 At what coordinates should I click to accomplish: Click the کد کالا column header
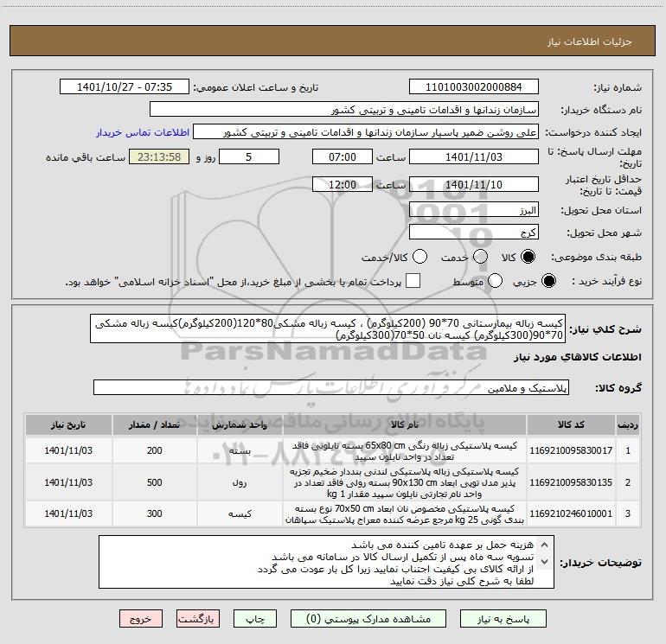571,425
